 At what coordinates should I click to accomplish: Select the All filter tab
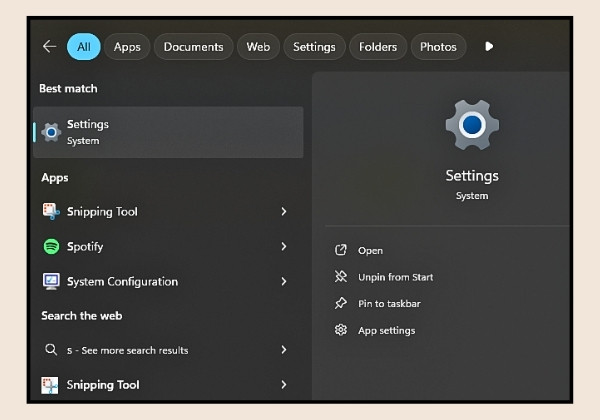point(84,47)
